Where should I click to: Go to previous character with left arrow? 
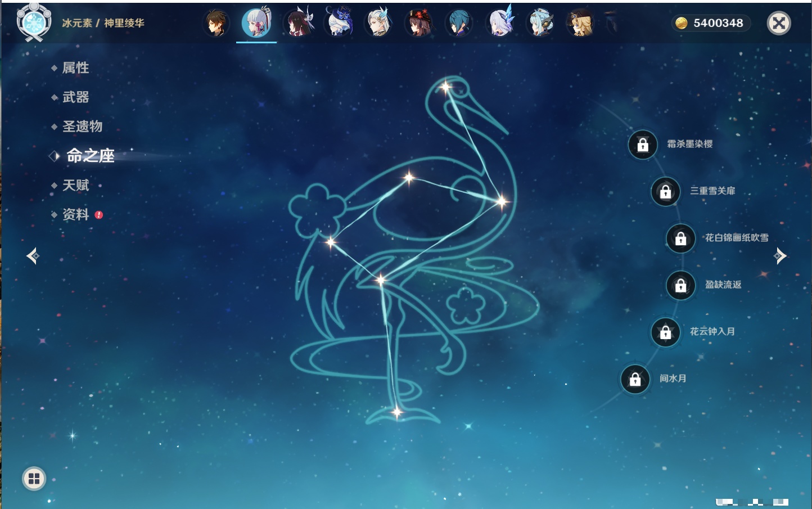pyautogui.click(x=33, y=256)
